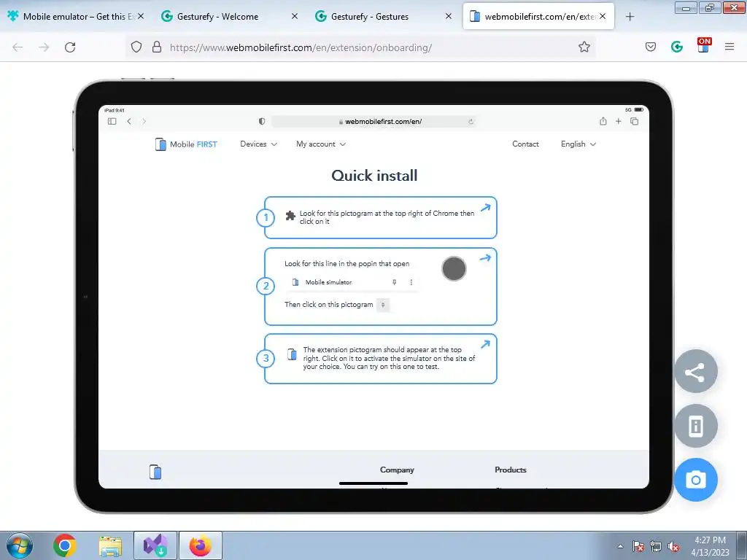Expand the My account dropdown menu
747x560 pixels.
pyautogui.click(x=321, y=144)
